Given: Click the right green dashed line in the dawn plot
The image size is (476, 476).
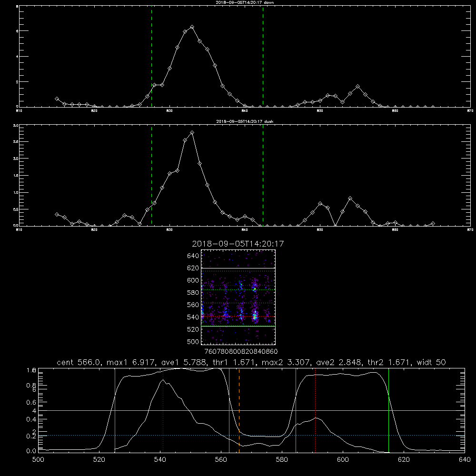Looking at the screenshot, I should coord(263,56).
